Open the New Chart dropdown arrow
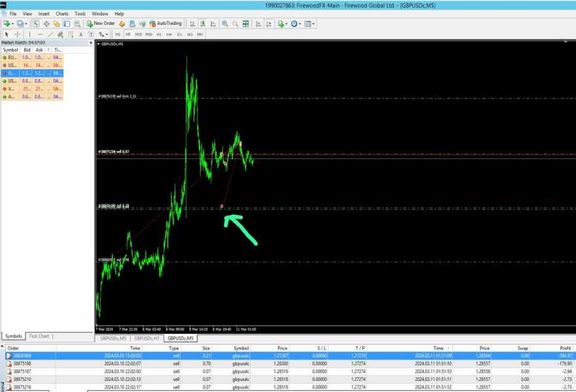This screenshot has height=392, width=576. (12, 24)
